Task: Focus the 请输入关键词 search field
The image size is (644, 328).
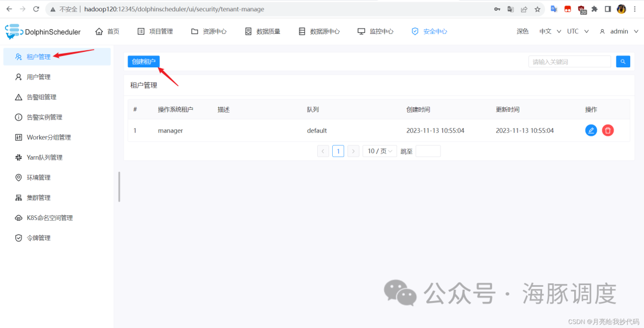Action: [x=569, y=61]
